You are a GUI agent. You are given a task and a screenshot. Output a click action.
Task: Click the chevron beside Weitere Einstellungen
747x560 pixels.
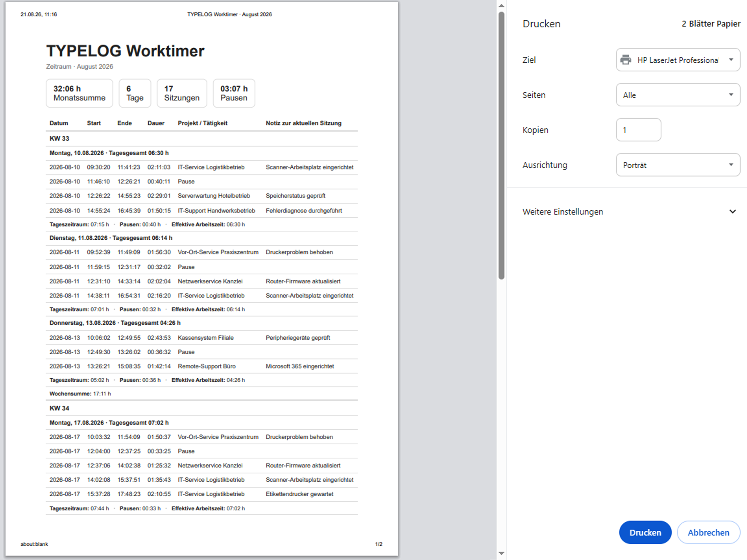pos(732,212)
